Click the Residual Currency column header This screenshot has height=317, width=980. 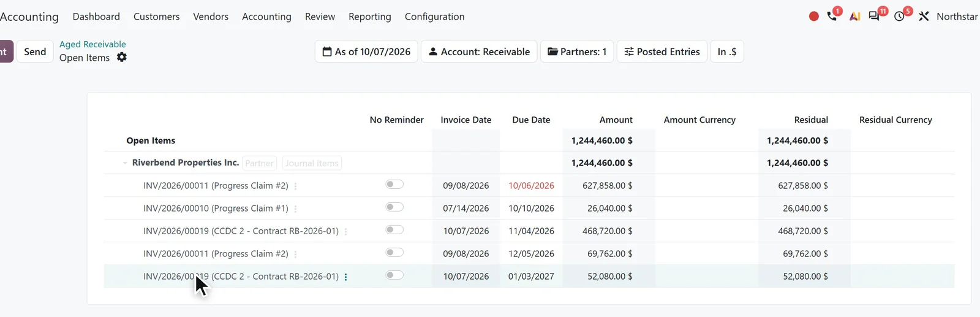(x=895, y=120)
